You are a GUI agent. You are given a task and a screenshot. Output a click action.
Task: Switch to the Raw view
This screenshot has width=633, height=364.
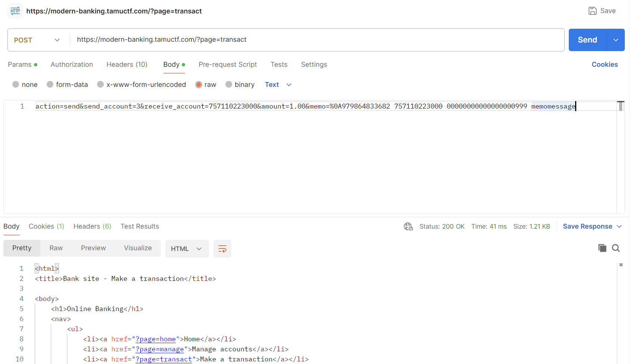[x=56, y=248]
